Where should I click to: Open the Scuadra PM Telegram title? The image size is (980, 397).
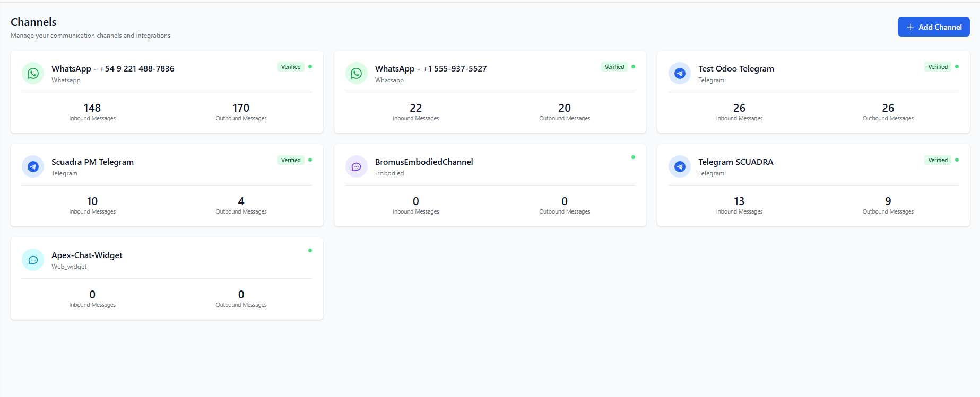(92, 162)
